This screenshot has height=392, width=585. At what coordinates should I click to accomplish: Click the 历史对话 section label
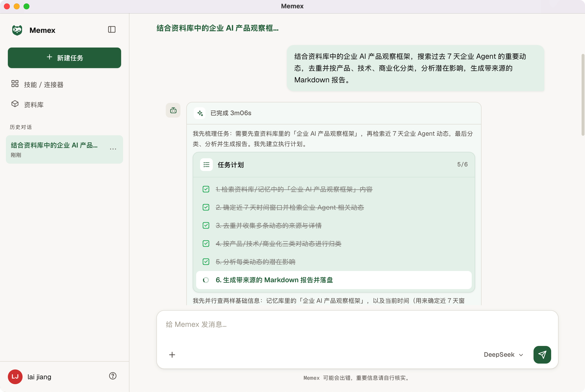21,127
